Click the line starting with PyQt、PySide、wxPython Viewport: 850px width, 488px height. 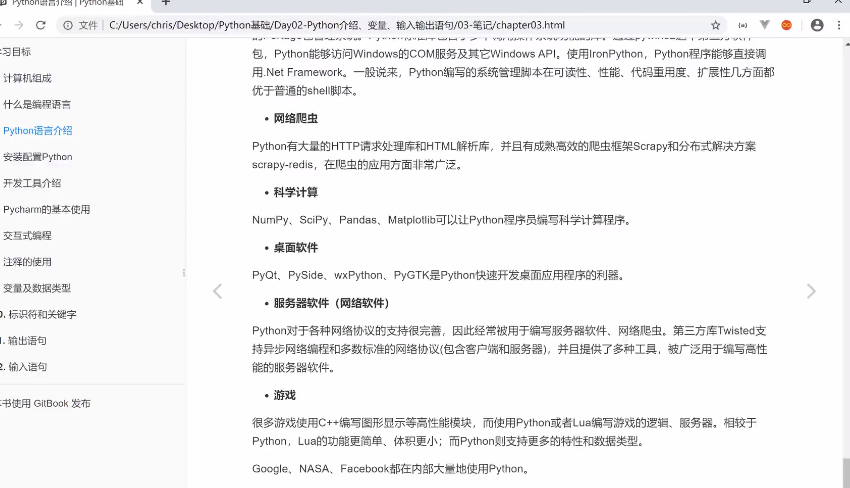[x=438, y=275]
